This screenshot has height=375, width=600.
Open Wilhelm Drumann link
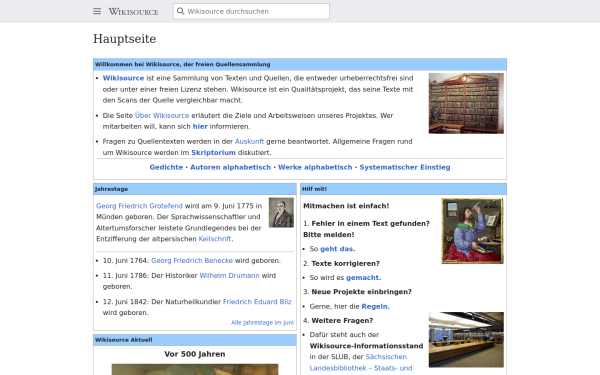pos(229,276)
